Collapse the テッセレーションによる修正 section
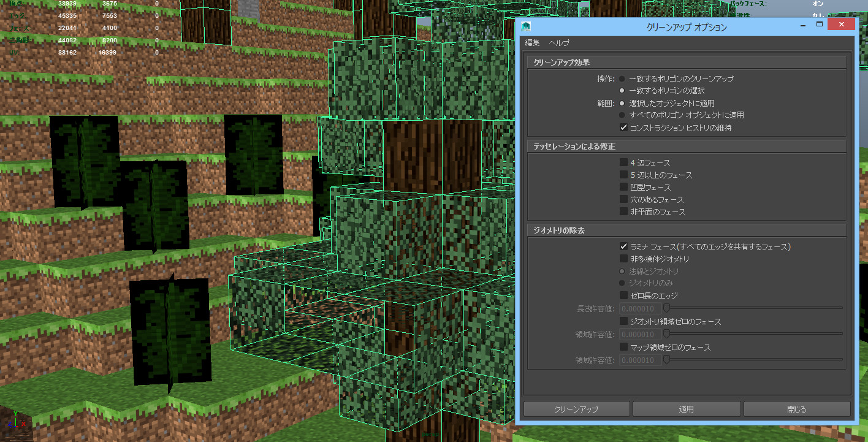This screenshot has width=868, height=442. click(687, 146)
